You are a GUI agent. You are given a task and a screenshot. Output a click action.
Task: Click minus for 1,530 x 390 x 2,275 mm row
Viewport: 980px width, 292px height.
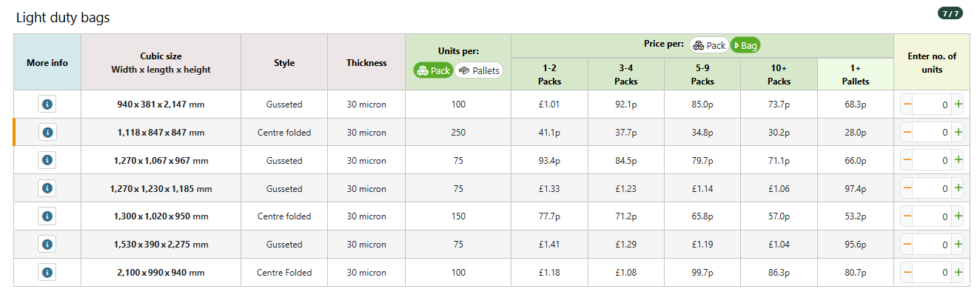907,244
